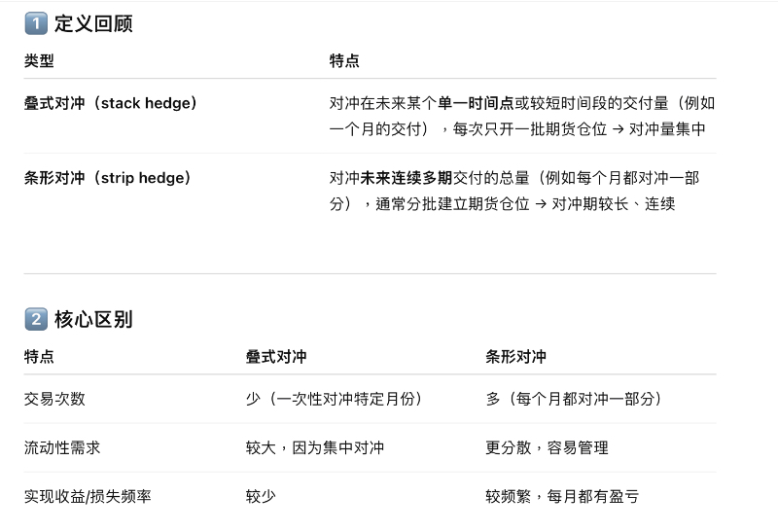Select the 条形对冲（strip hedge）row label
The width and height of the screenshot is (778, 532).
[x=107, y=178]
